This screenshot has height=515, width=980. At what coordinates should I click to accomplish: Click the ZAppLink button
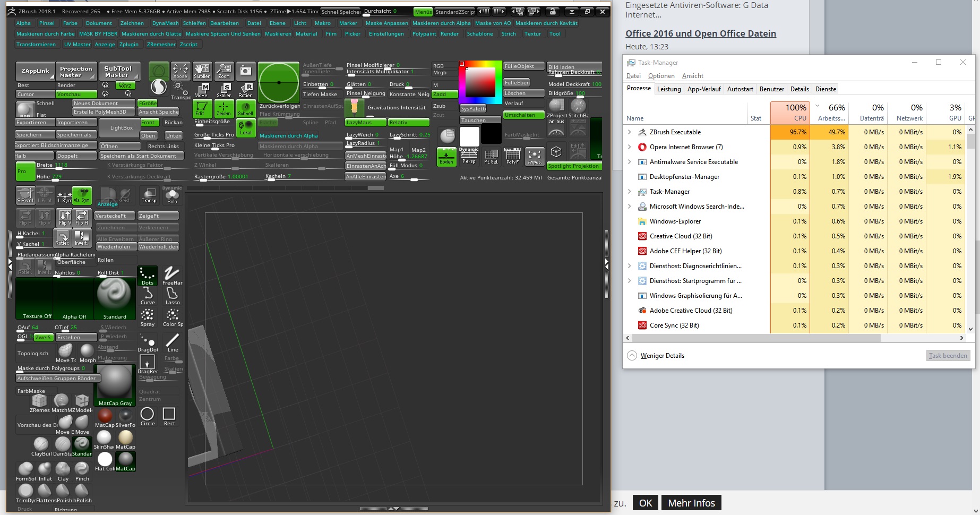[35, 71]
